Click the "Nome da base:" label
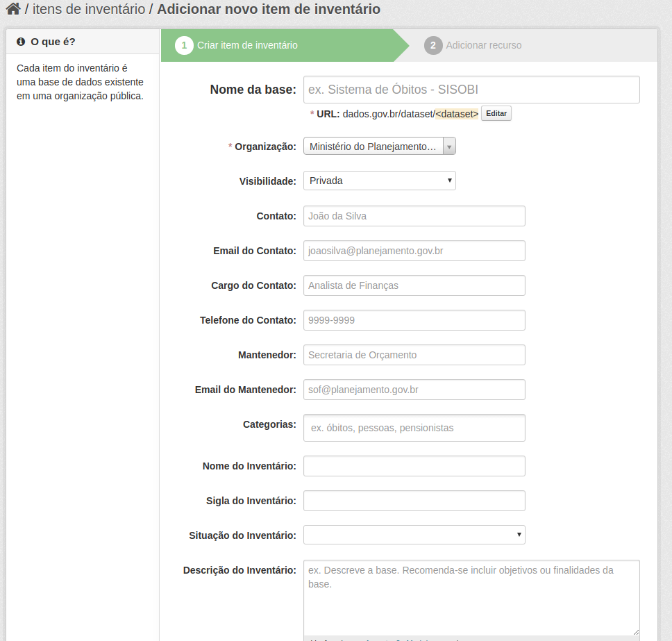The image size is (672, 641). pos(253,90)
